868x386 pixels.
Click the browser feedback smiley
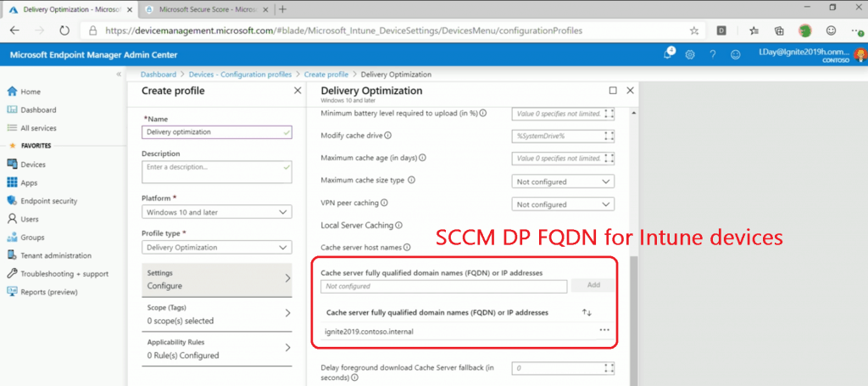coord(832,31)
